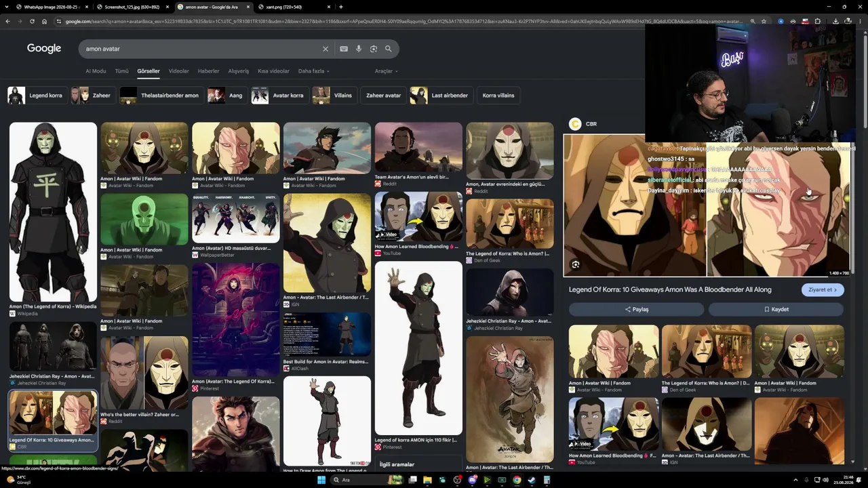Filter by 'Thelastairbender amon' chip

click(x=161, y=96)
